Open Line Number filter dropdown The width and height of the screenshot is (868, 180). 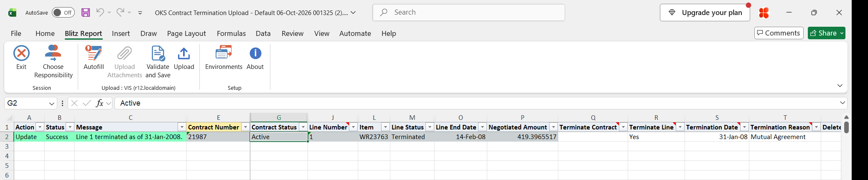[x=353, y=127]
